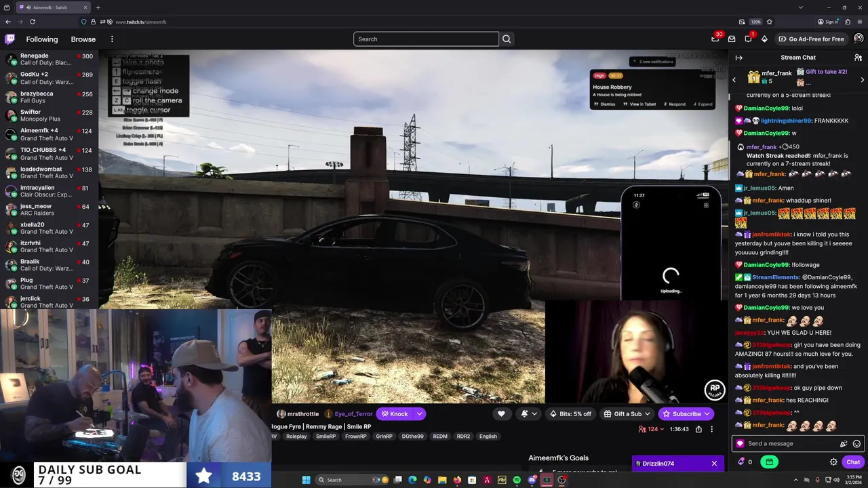Expand the viewer count 124 chevron

click(663, 429)
